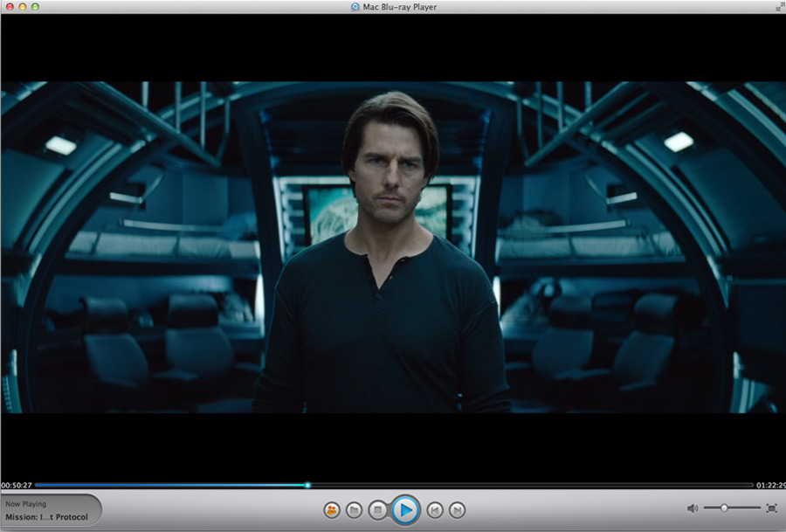The image size is (786, 532).
Task: Click the elapsed time 00:50:27
Action: pos(17,485)
